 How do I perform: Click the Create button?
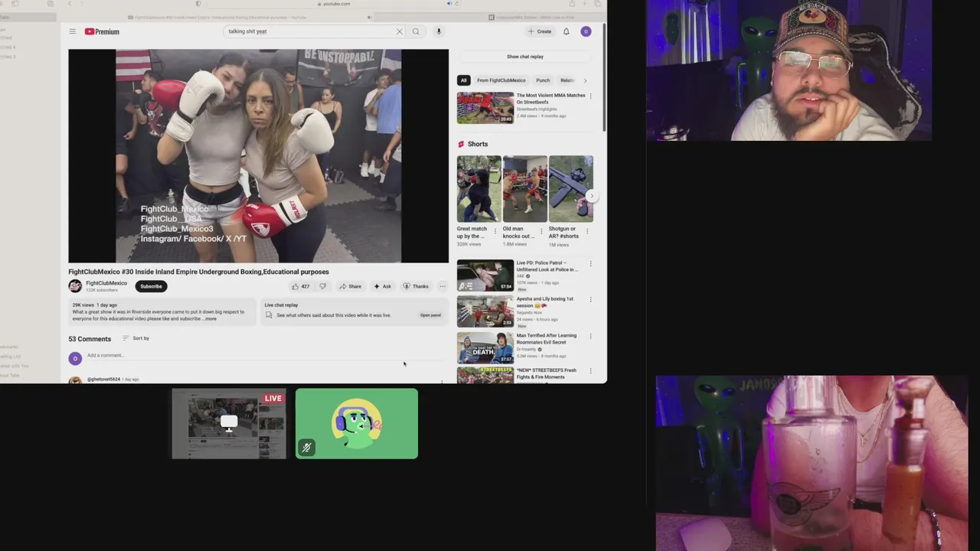pos(540,31)
